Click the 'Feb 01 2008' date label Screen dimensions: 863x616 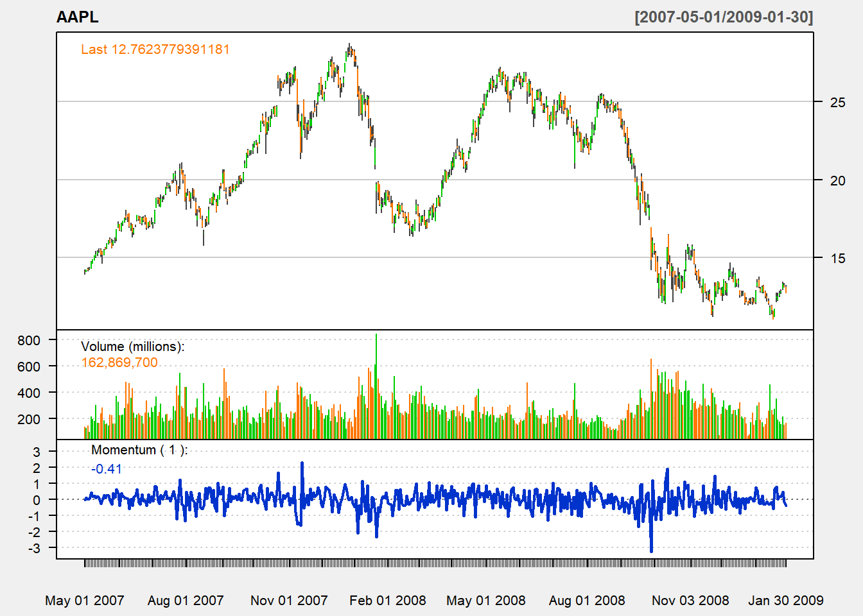tap(388, 601)
